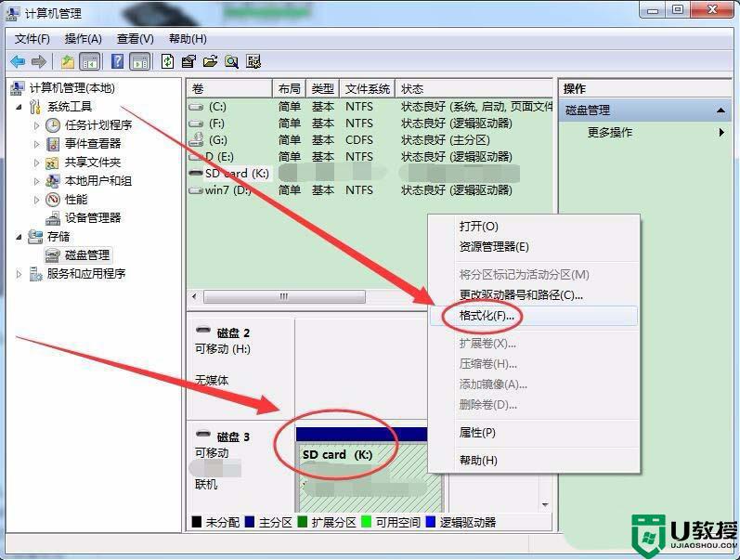The height and width of the screenshot is (560, 740).
Task: Select 设备管理器 in the tree
Action: tap(93, 218)
